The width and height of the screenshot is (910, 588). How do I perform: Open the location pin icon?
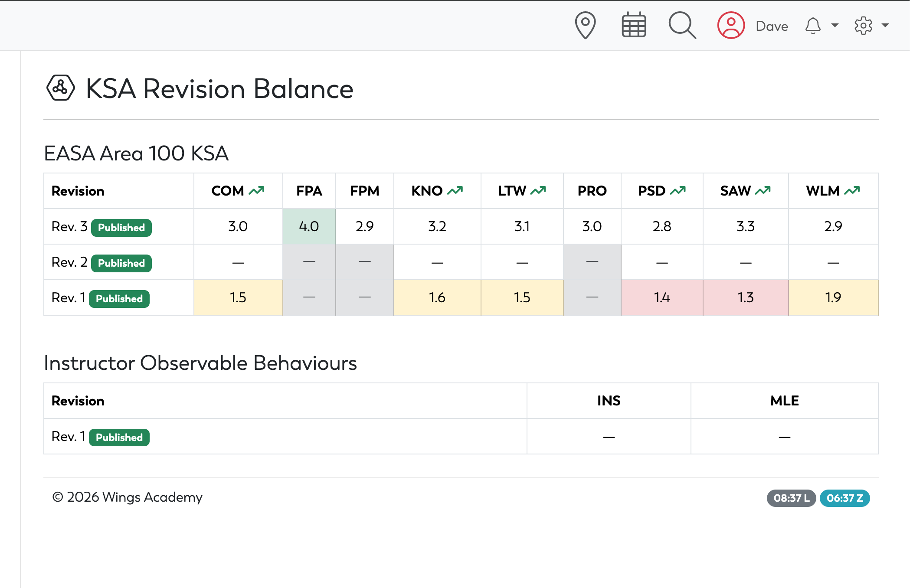585,25
